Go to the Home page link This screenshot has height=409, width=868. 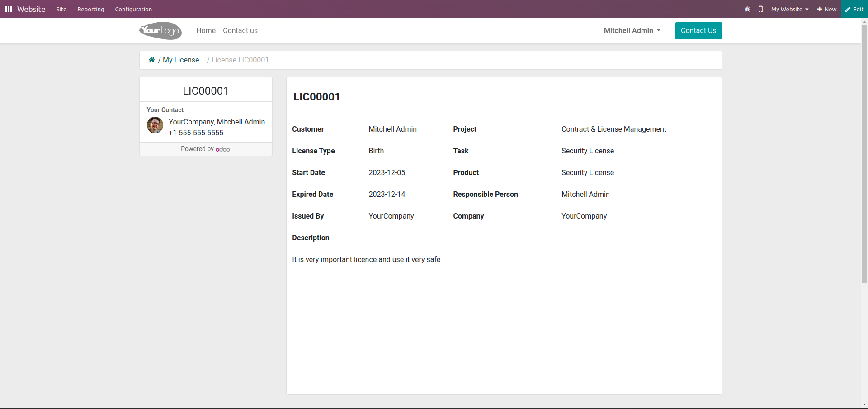[x=206, y=30]
